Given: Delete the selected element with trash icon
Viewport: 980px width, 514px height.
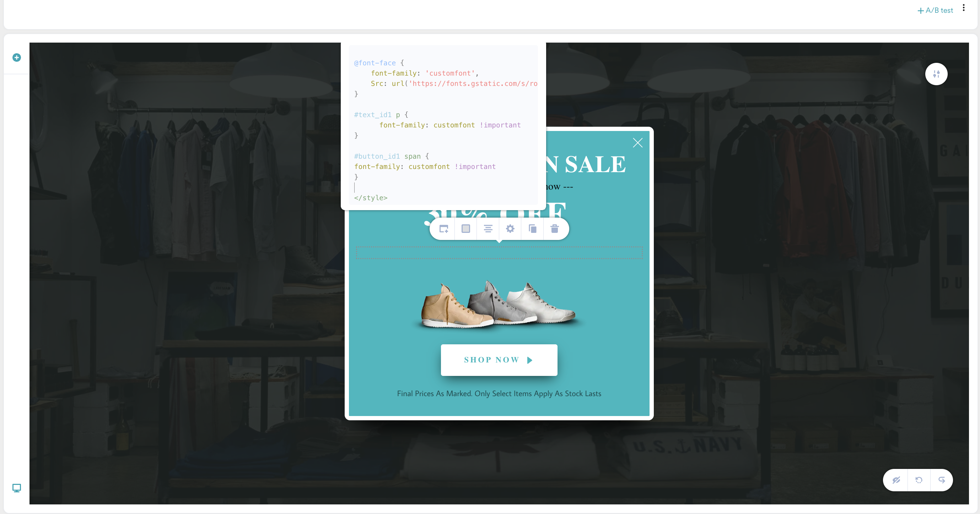Looking at the screenshot, I should coord(554,229).
